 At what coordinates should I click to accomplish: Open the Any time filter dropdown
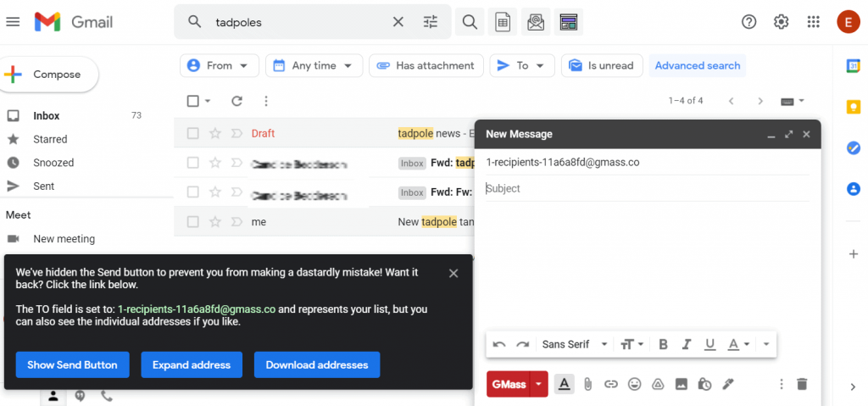point(314,65)
